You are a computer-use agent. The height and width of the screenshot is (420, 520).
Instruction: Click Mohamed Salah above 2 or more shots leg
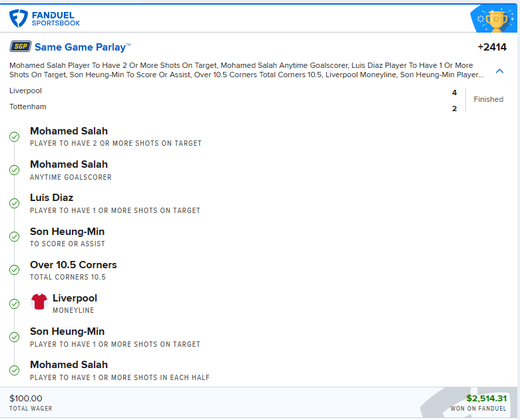69,131
